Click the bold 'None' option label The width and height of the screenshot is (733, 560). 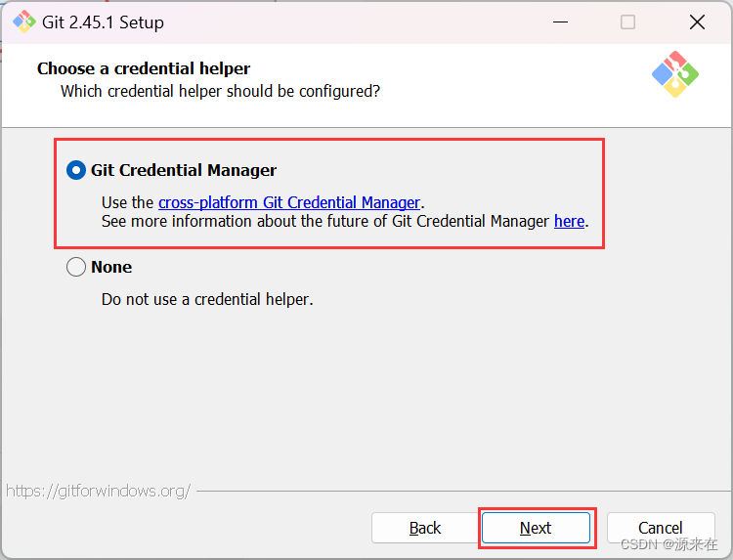pos(111,267)
